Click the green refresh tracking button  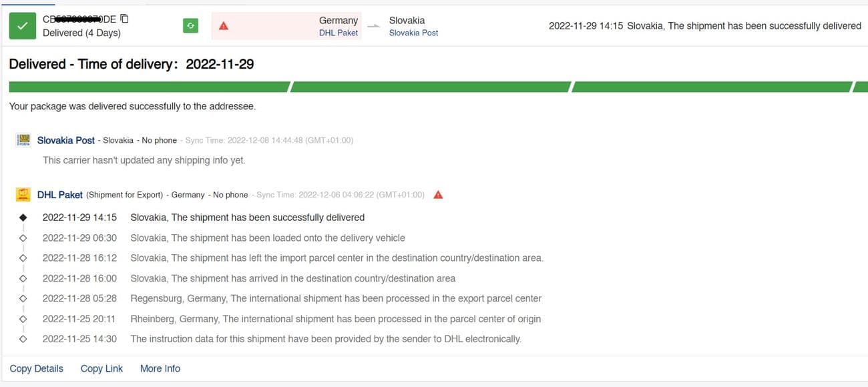coord(190,26)
